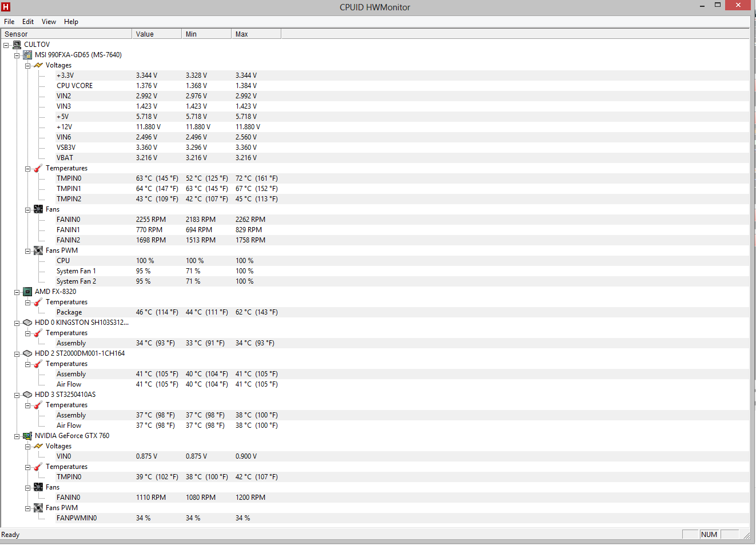The height and width of the screenshot is (545, 756).
Task: Open the File menu
Action: [x=9, y=22]
